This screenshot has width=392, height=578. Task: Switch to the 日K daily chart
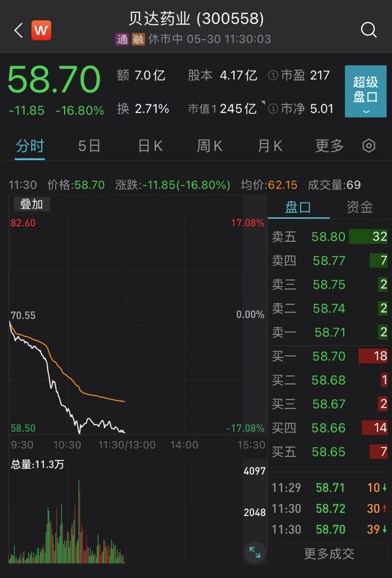[150, 146]
